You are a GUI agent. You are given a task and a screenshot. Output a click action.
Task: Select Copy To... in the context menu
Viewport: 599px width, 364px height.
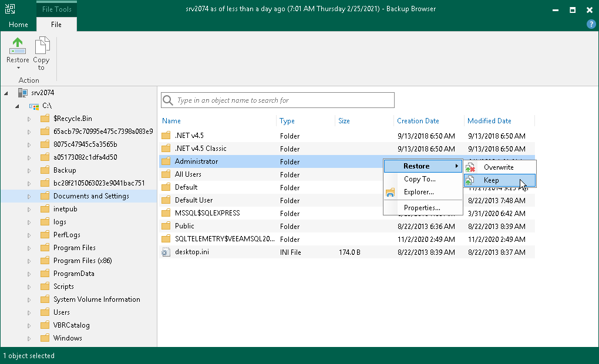pyautogui.click(x=419, y=179)
